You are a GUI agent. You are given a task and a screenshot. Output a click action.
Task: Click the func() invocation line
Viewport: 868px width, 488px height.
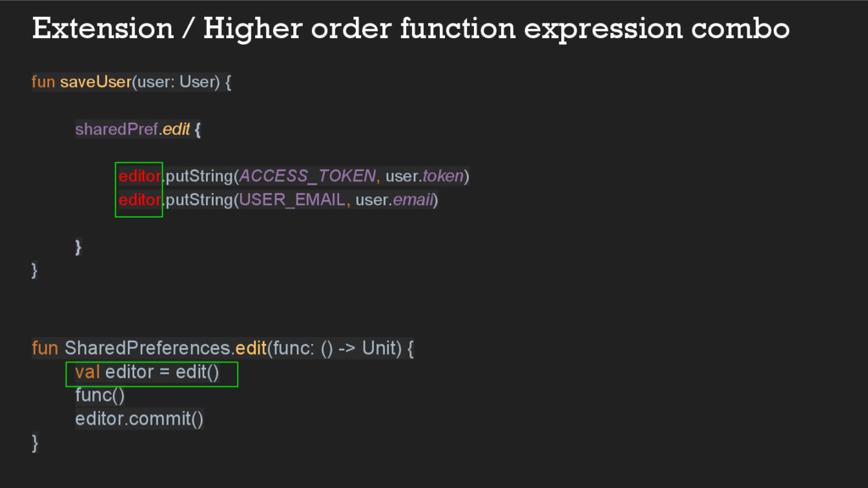point(100,396)
